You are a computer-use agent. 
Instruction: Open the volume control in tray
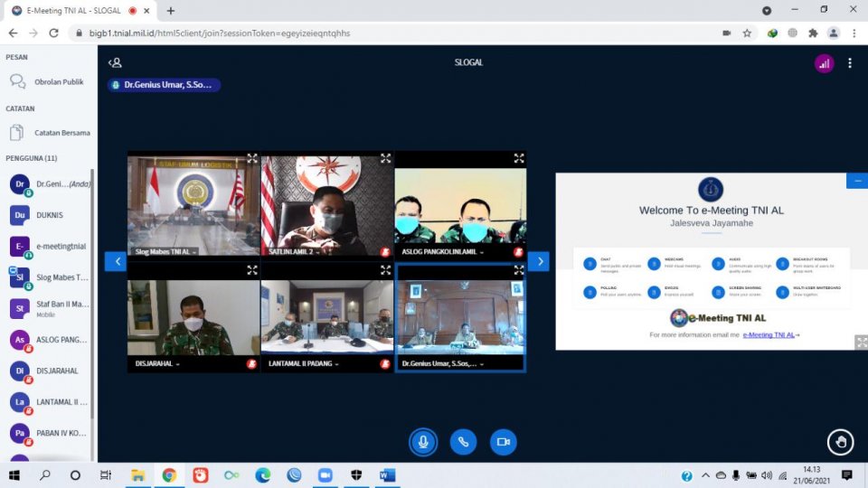pos(766,475)
